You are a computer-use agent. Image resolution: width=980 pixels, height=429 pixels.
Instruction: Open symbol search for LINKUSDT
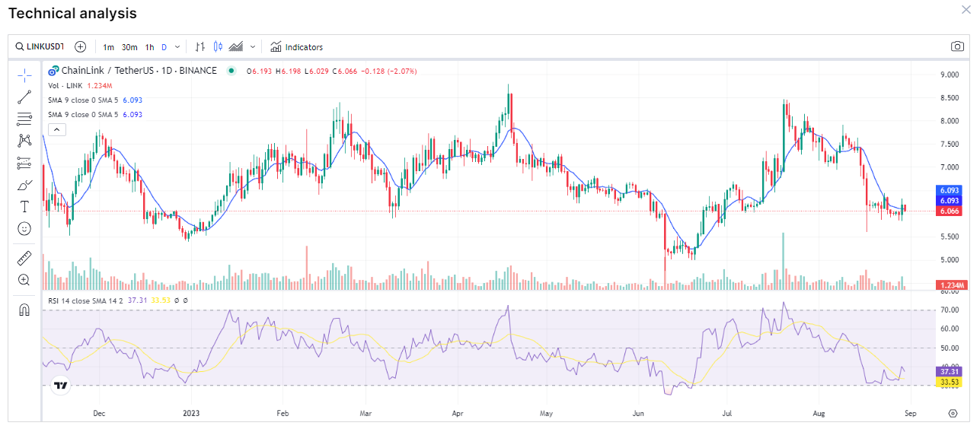click(x=40, y=47)
